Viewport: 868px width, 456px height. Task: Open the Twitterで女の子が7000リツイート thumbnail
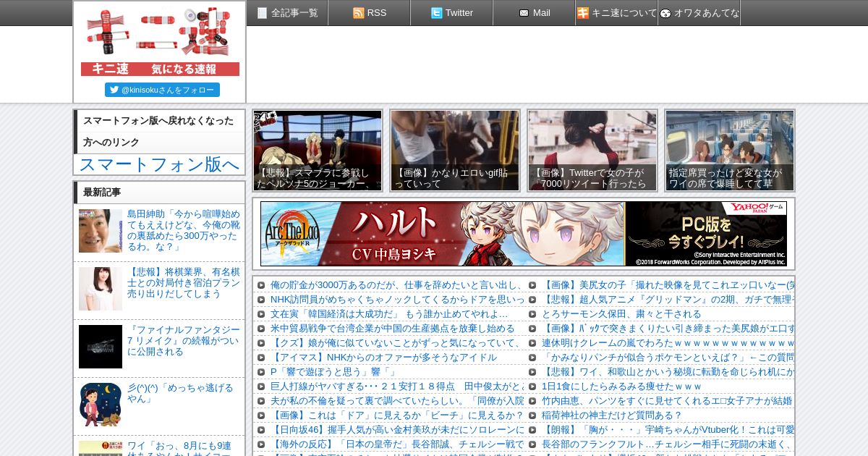pyautogui.click(x=592, y=151)
